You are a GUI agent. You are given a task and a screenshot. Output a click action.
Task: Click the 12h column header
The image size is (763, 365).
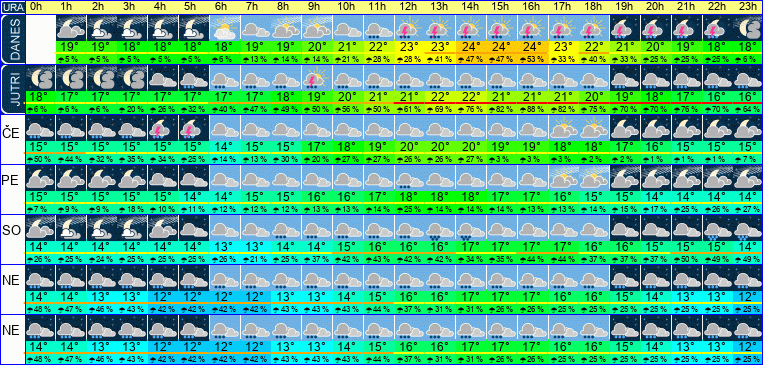pos(409,7)
